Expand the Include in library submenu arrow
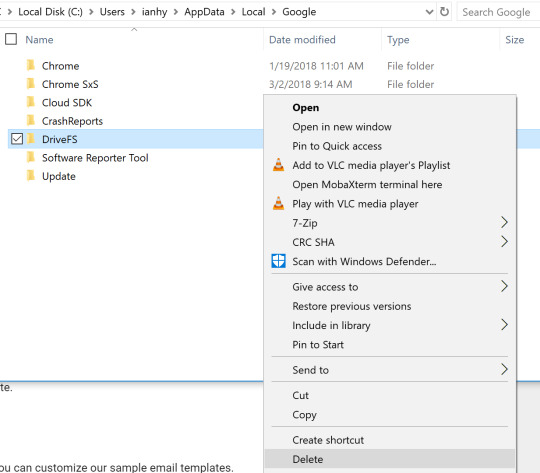 pyautogui.click(x=504, y=325)
